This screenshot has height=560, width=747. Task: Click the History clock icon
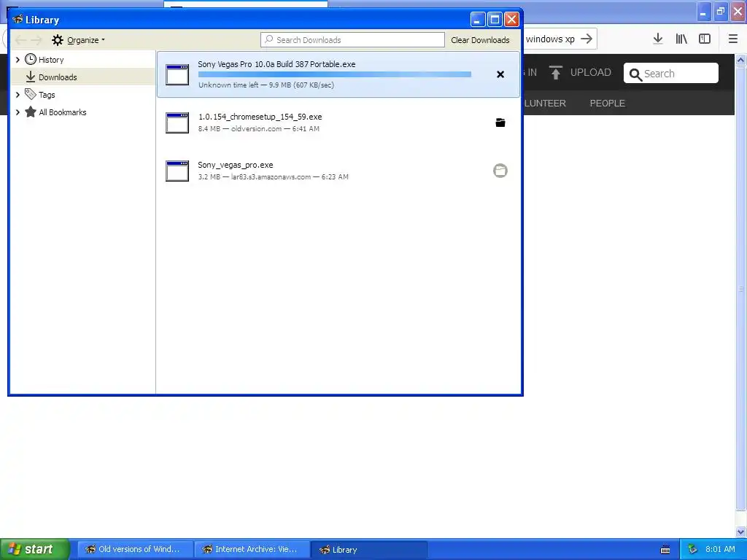click(31, 60)
